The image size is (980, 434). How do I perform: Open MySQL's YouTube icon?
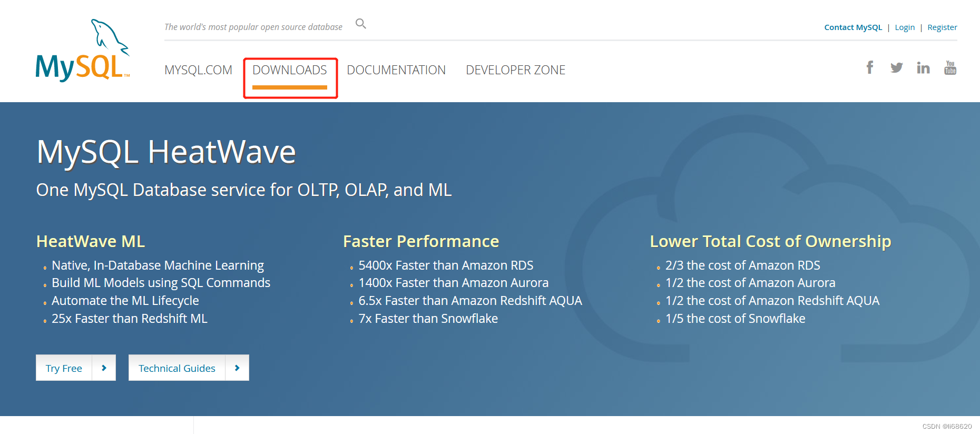point(950,67)
